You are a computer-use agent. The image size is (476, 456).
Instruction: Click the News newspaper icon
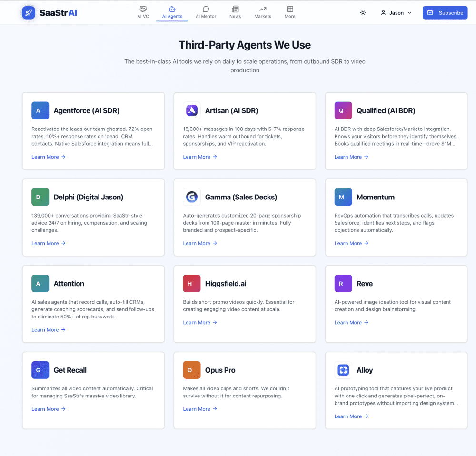235,9
